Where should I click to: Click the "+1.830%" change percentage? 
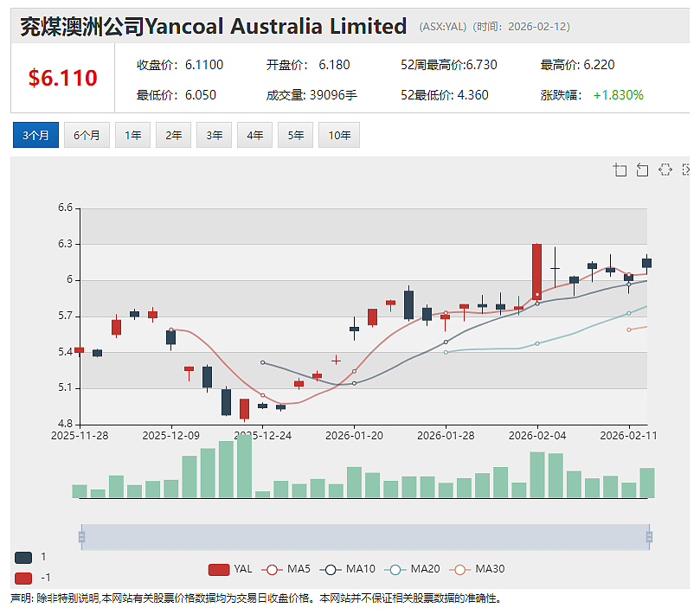point(619,95)
